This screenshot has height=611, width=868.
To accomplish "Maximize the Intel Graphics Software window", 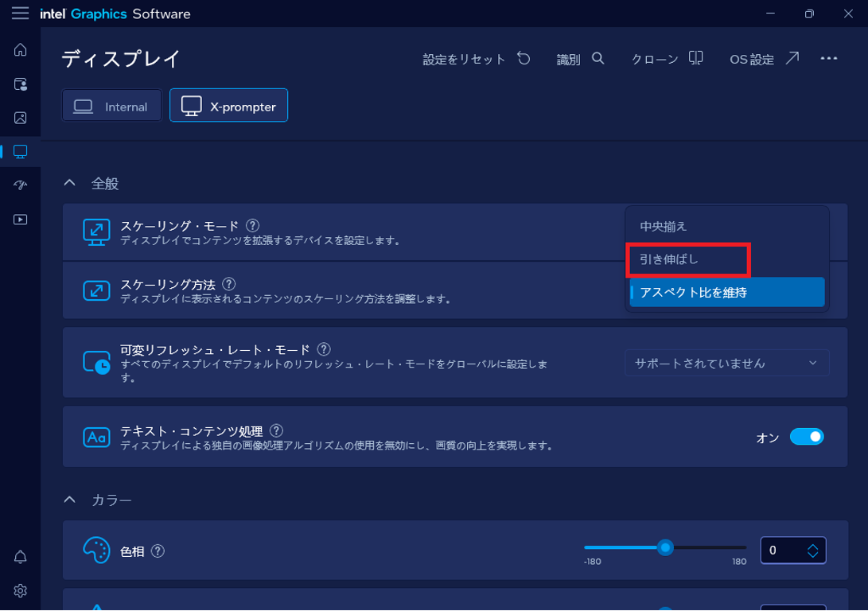I will point(809,14).
